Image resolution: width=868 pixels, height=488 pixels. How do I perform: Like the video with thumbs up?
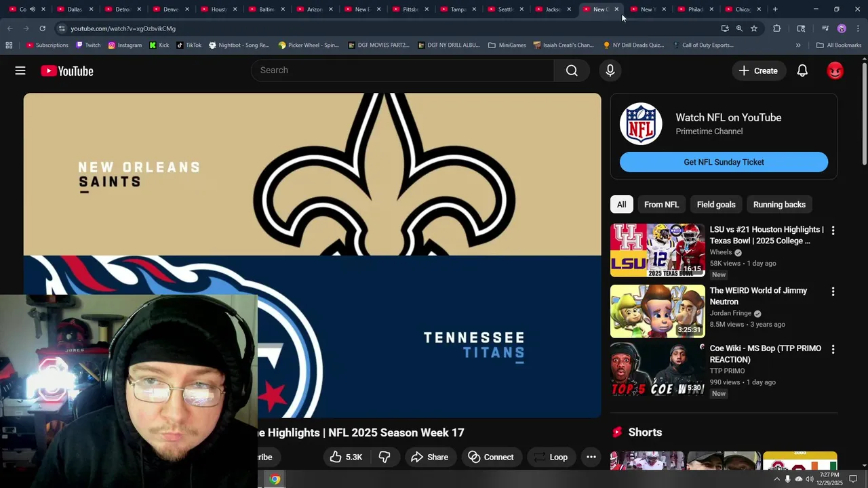coord(346,457)
